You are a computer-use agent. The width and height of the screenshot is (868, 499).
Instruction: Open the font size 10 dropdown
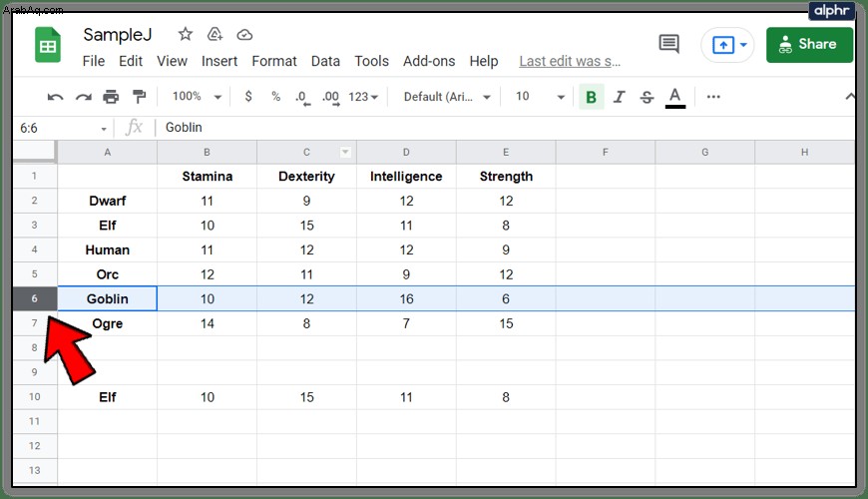[x=540, y=97]
